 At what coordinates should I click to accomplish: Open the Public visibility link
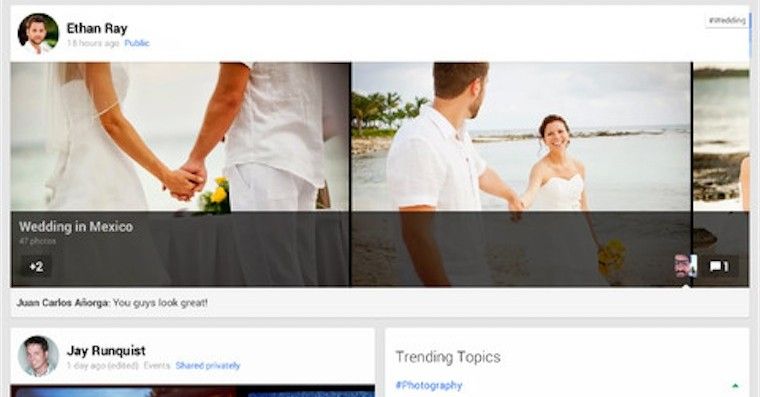pos(137,43)
